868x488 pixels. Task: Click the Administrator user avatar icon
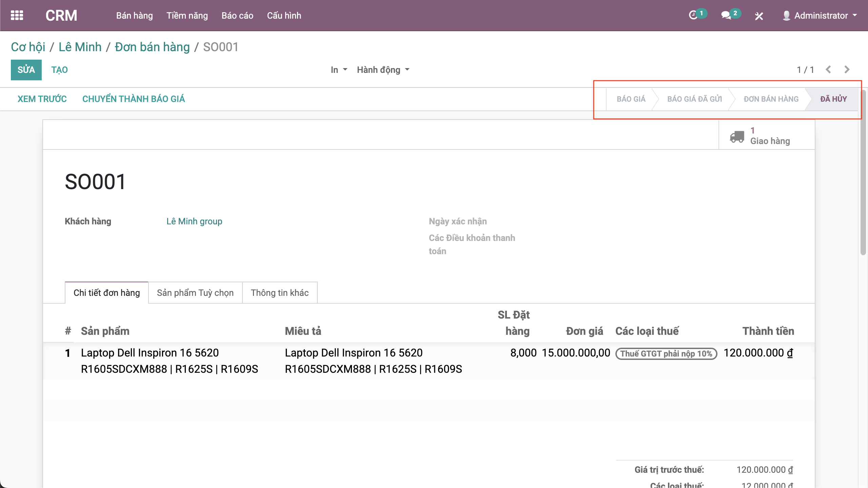point(786,16)
